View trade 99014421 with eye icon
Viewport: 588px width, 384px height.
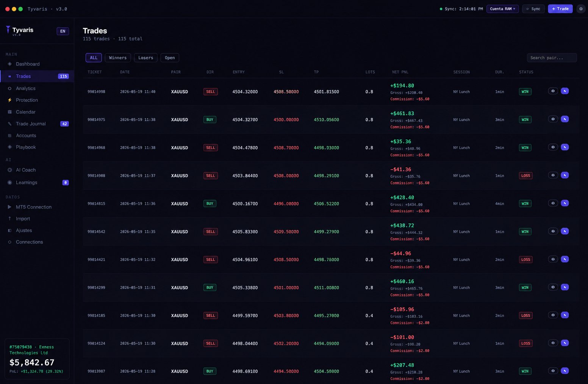tap(553, 259)
